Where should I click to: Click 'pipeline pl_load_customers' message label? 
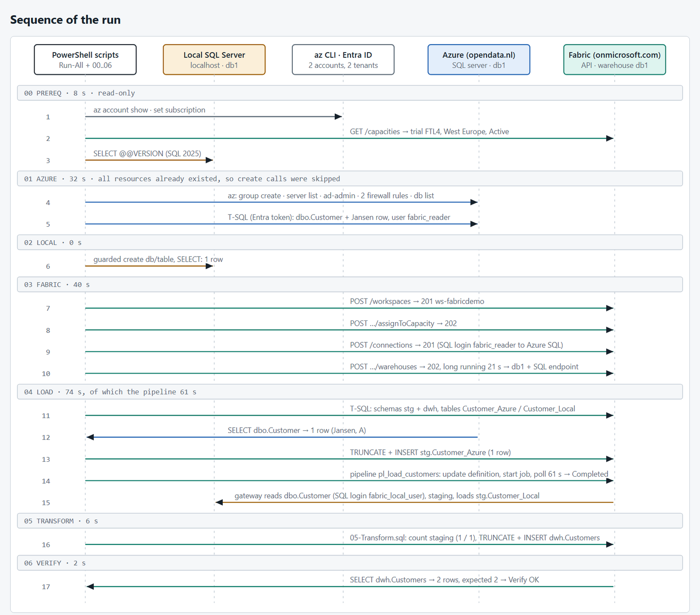click(x=479, y=474)
